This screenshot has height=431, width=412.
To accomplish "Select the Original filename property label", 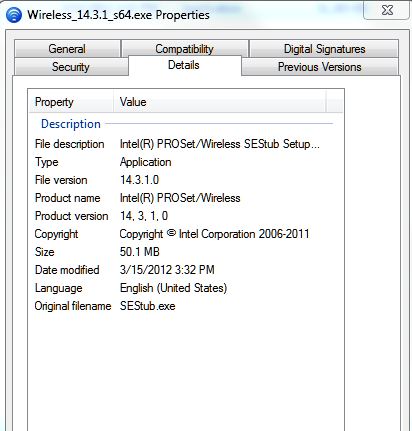I will click(x=73, y=306).
